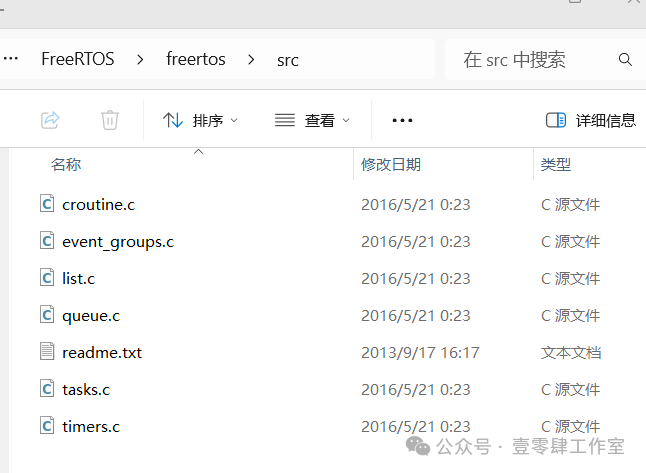Click the search magnifier icon
Image resolution: width=646 pixels, height=473 pixels.
coord(625,60)
